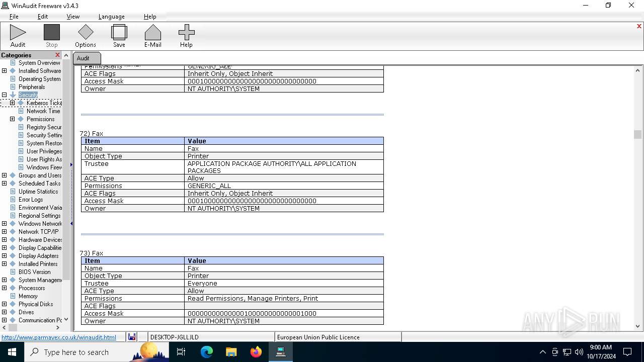This screenshot has height=362, width=644.
Task: Click the volume tray icon
Action: point(579,352)
